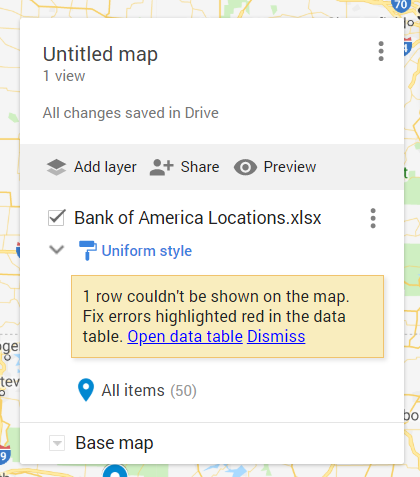Select the Preview toolbar item
Viewport: 420px width, 477px height.
pos(275,167)
